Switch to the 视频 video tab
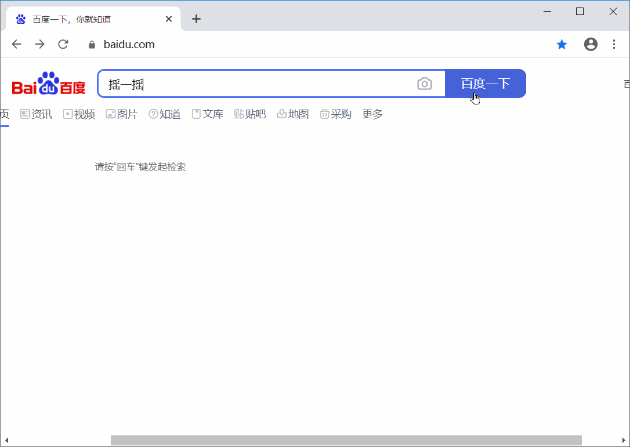The width and height of the screenshot is (630, 447). click(79, 114)
